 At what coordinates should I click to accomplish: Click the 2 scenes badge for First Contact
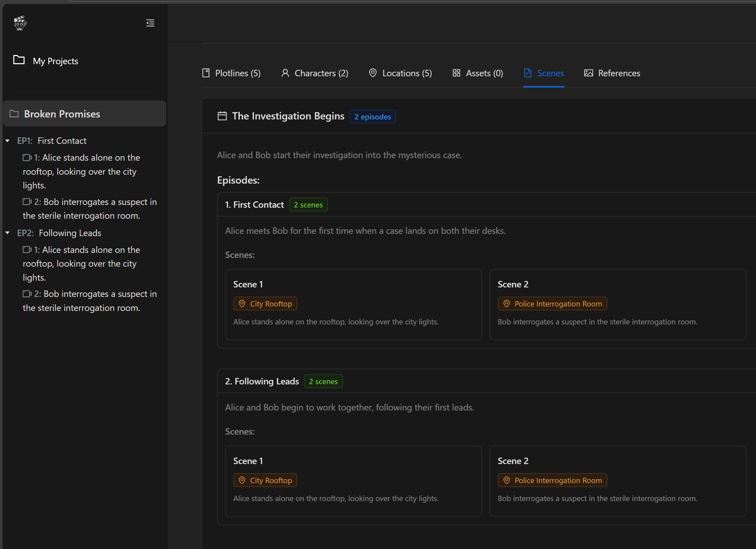(x=308, y=204)
